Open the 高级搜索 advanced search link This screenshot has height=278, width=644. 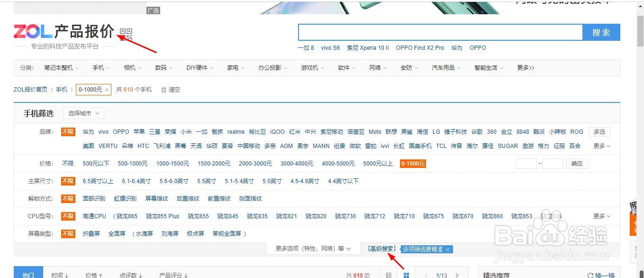tap(382, 248)
